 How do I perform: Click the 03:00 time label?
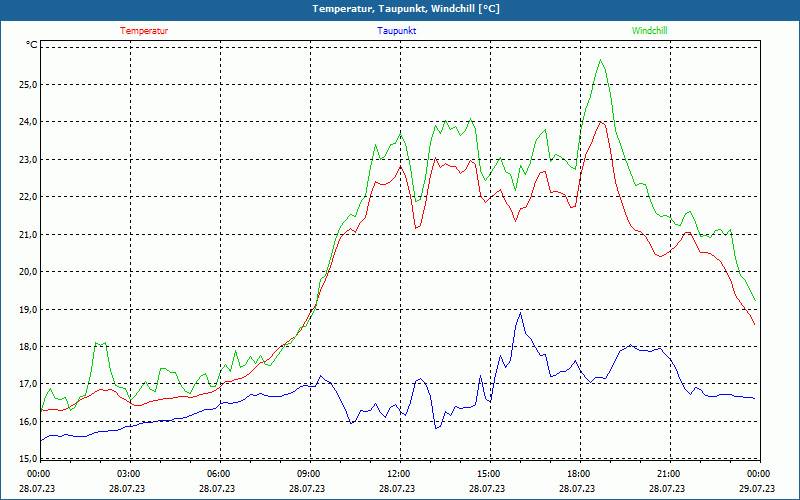128,474
